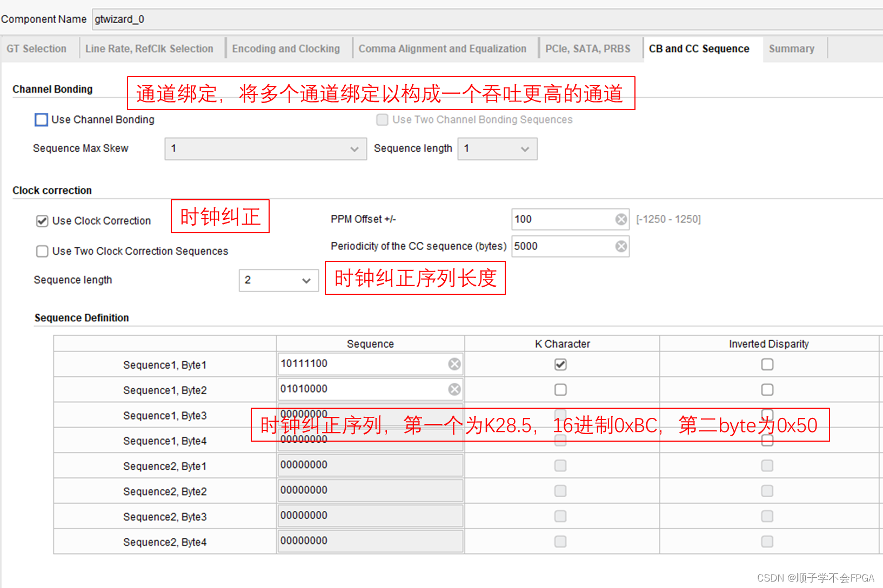Select the Sequence2, Byte2 row label
Image resolution: width=883 pixels, height=588 pixels.
click(x=165, y=491)
